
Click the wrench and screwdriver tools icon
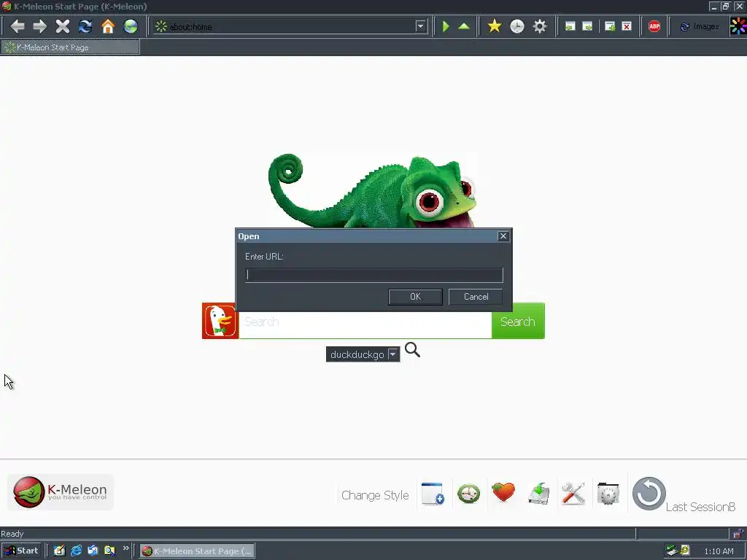[573, 494]
